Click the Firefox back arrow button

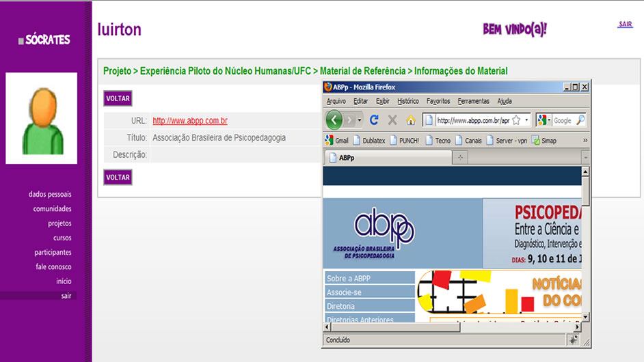(334, 120)
